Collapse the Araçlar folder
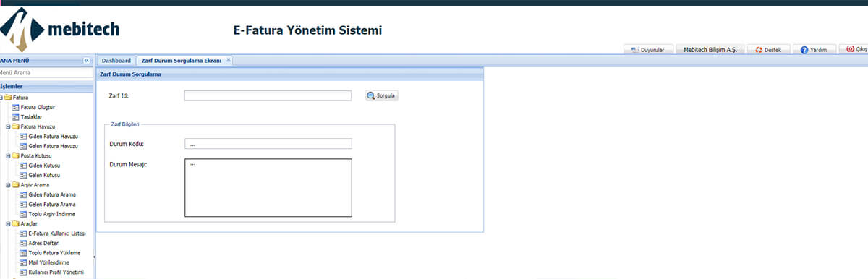868x279 pixels. [x=7, y=224]
